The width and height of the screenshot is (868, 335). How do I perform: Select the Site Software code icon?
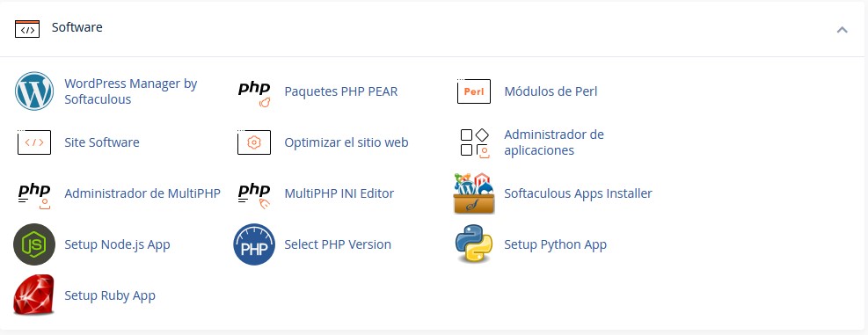tap(34, 142)
